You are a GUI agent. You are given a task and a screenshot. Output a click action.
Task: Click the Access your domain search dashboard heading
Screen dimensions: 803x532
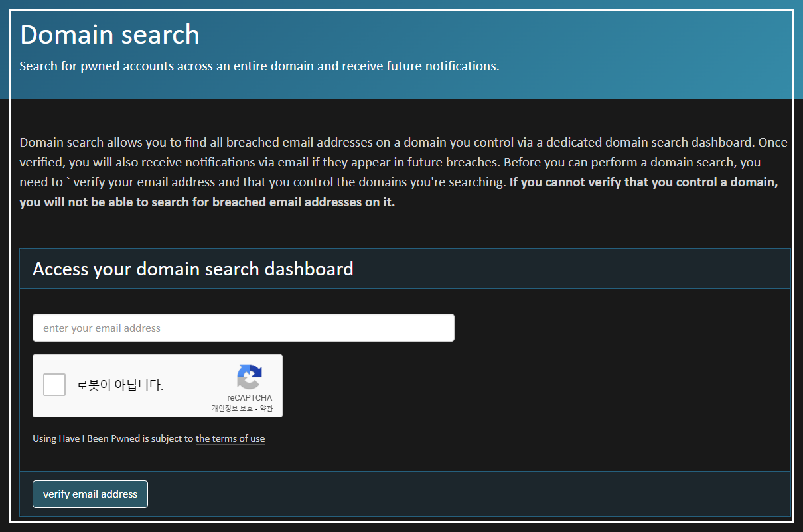(x=193, y=269)
